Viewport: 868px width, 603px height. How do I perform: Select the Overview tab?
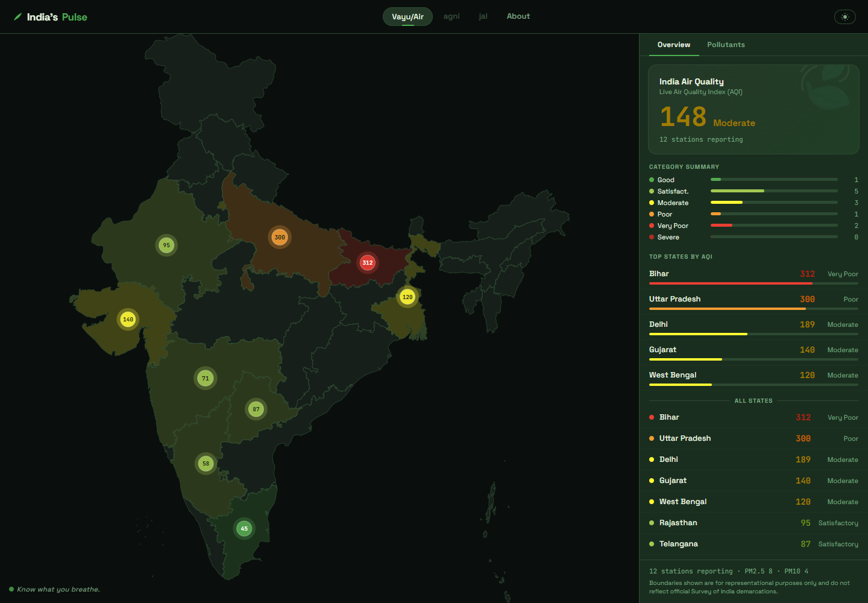tap(674, 45)
